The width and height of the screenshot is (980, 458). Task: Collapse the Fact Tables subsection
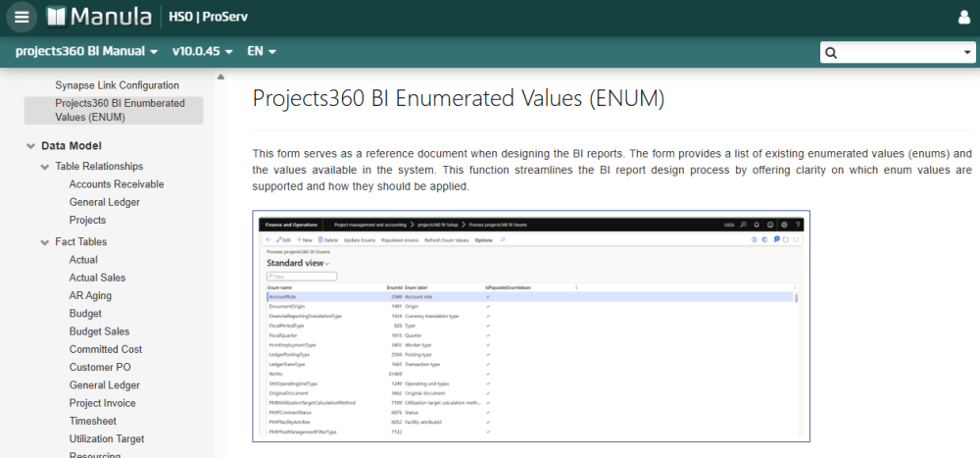44,242
